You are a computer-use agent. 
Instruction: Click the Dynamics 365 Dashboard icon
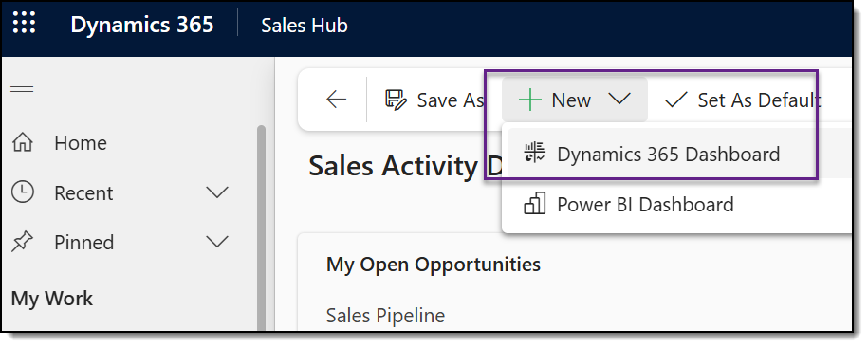pos(535,153)
